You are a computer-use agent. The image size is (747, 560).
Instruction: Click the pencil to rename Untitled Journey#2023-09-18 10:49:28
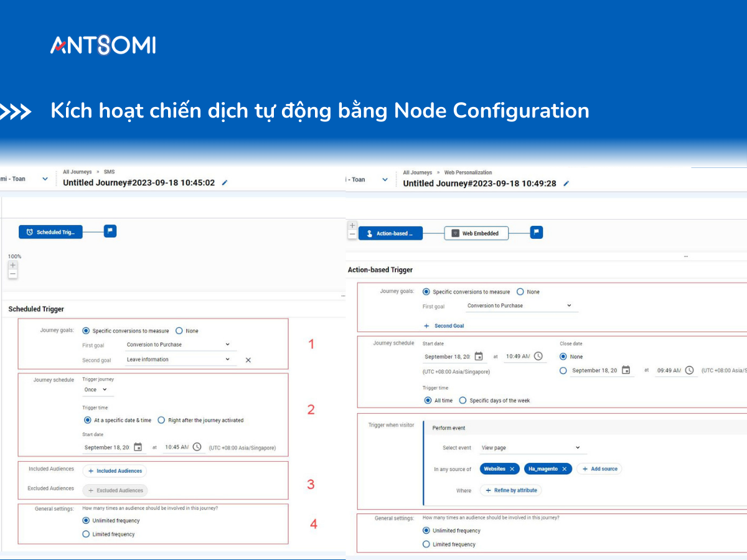coord(566,184)
